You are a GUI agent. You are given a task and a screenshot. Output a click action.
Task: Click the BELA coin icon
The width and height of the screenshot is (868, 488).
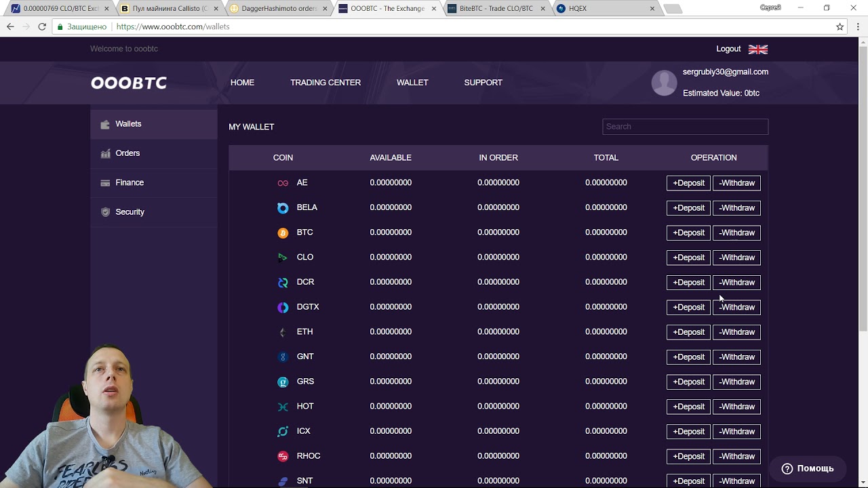click(283, 208)
